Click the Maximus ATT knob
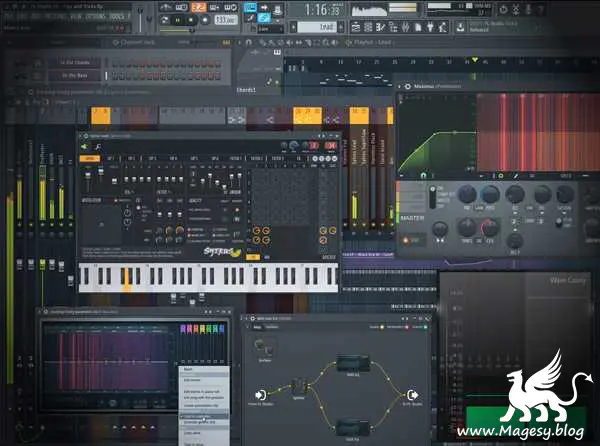The height and width of the screenshot is (446, 600). 515,194
